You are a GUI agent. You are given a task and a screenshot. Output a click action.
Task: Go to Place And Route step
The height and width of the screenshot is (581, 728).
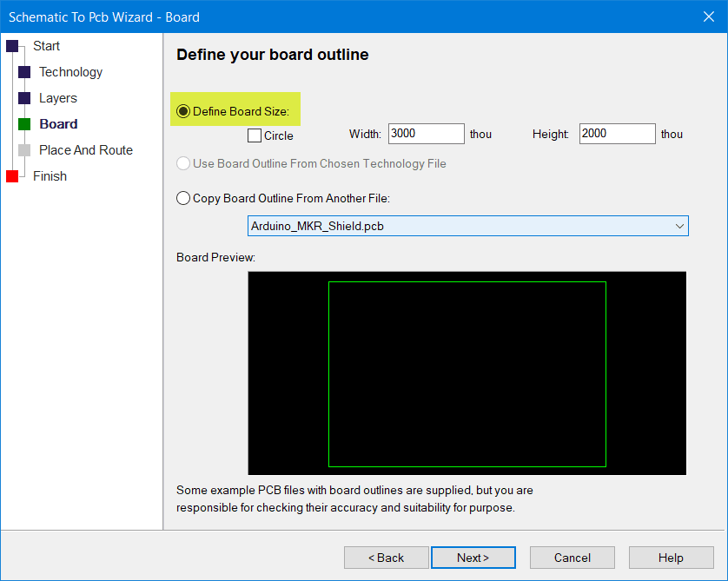coord(86,150)
